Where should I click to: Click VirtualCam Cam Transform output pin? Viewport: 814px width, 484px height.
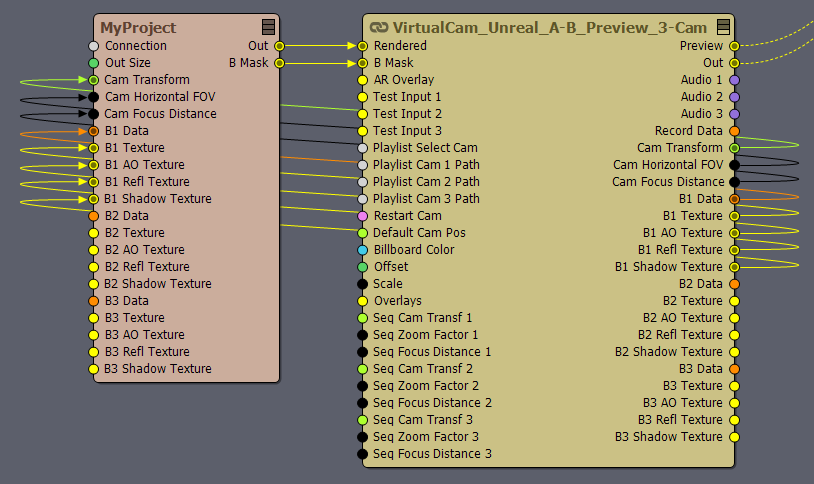(x=734, y=148)
